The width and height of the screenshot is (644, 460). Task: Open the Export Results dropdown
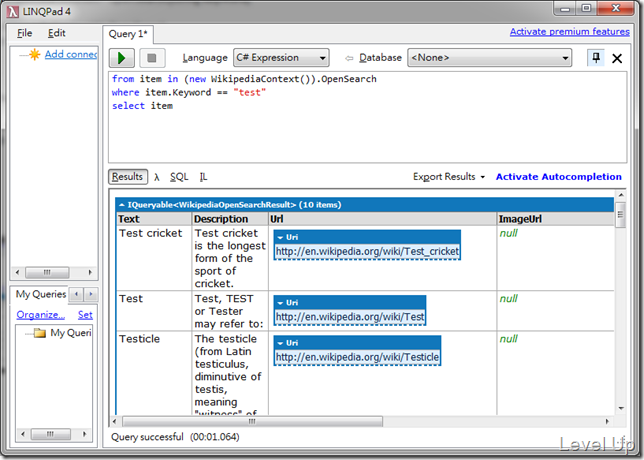click(x=449, y=177)
